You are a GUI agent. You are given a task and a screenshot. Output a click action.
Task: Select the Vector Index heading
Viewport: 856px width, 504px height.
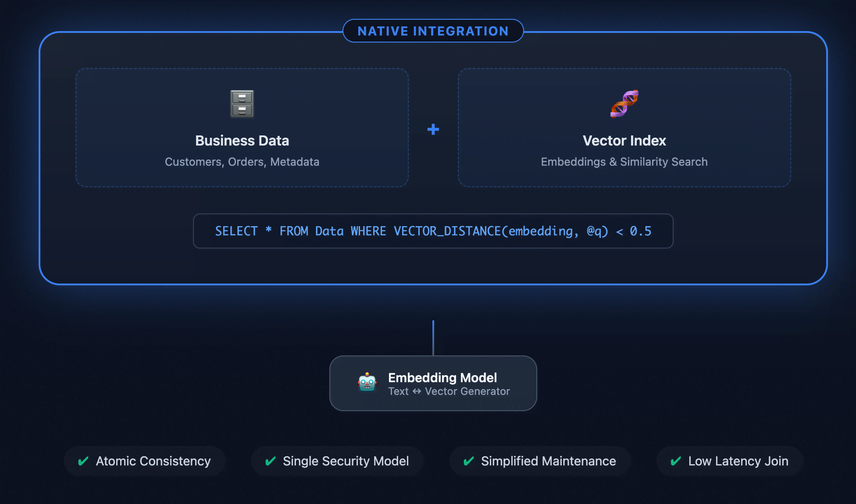pos(624,141)
